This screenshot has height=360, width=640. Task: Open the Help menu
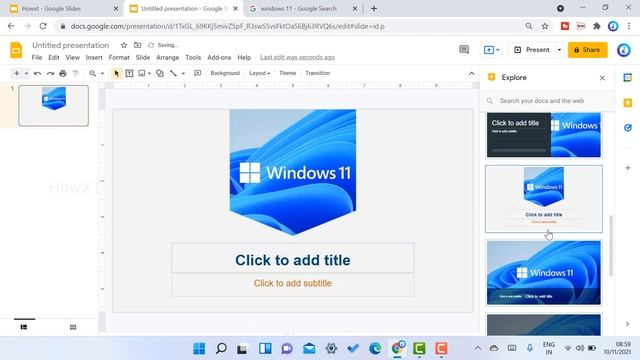pos(244,58)
